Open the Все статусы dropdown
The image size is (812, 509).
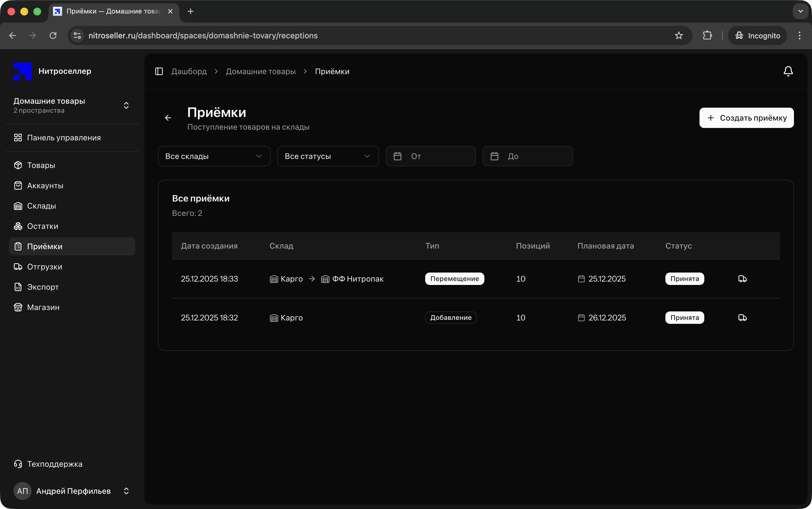point(328,156)
